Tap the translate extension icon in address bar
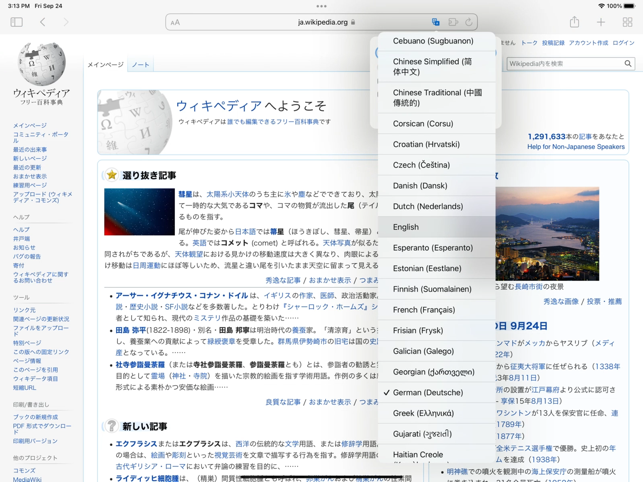This screenshot has height=482, width=643. pyautogui.click(x=436, y=22)
